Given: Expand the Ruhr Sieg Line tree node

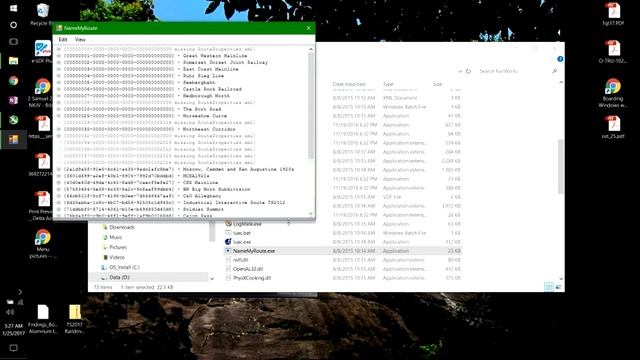Looking at the screenshot, I should 59,76.
